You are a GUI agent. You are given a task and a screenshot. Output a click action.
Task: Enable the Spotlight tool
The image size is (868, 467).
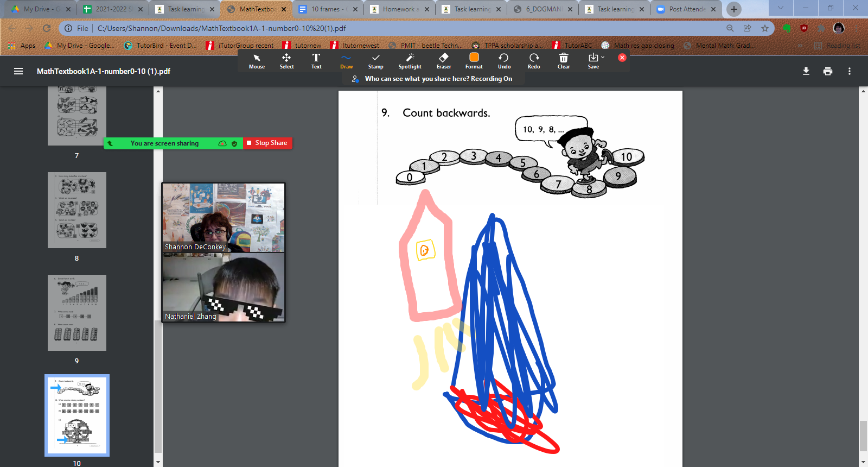tap(410, 61)
